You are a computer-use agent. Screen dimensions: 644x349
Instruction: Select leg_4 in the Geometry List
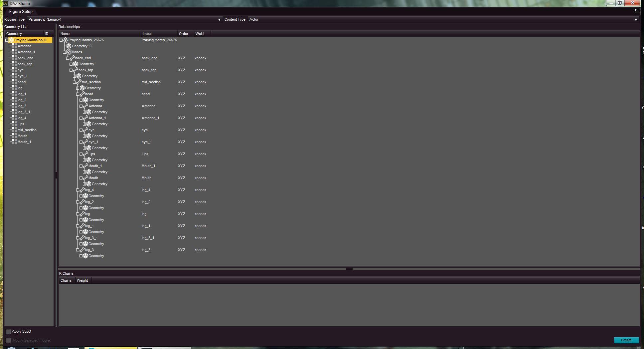[22, 118]
